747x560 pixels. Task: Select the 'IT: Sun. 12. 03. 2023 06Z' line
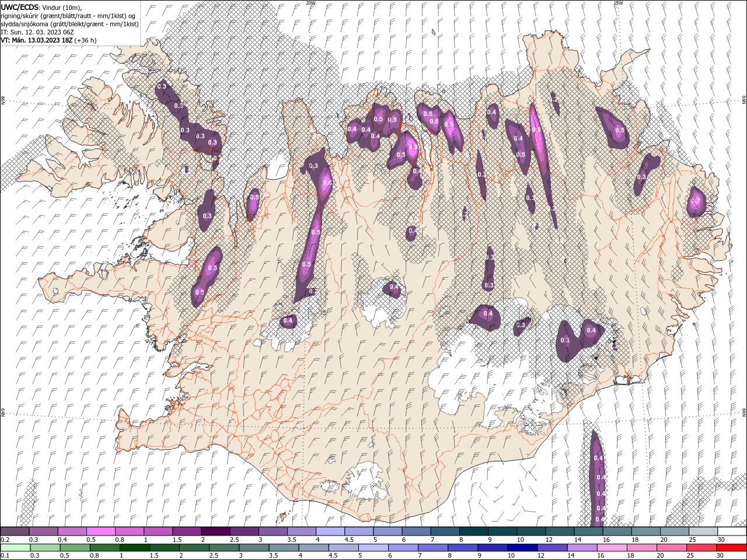click(39, 32)
